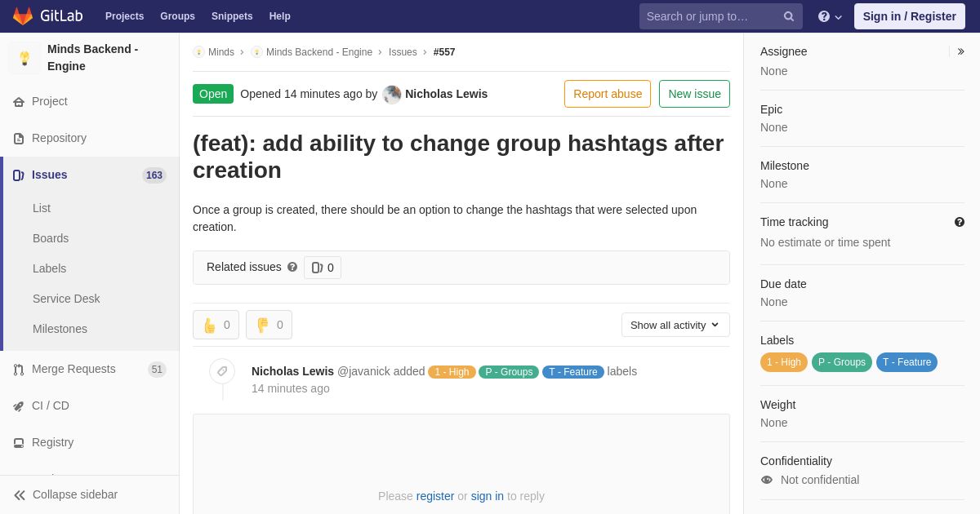The width and height of the screenshot is (980, 514).
Task: Click the T - Feature label in sidebar
Action: point(906,362)
